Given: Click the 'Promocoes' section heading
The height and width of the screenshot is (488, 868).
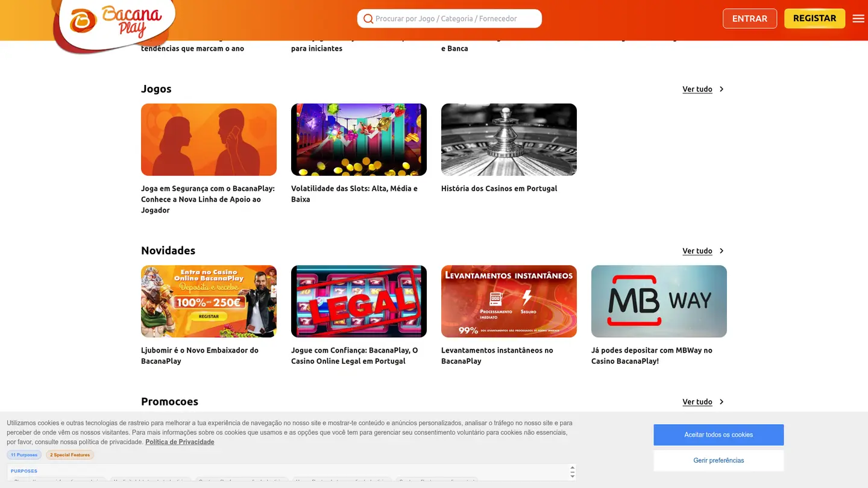Looking at the screenshot, I should tap(169, 402).
